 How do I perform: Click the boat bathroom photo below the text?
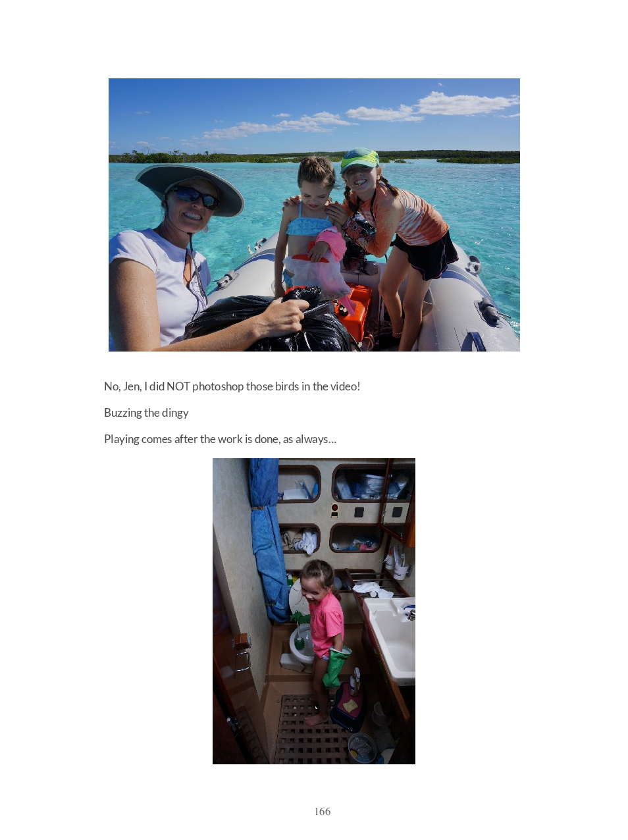click(x=314, y=611)
